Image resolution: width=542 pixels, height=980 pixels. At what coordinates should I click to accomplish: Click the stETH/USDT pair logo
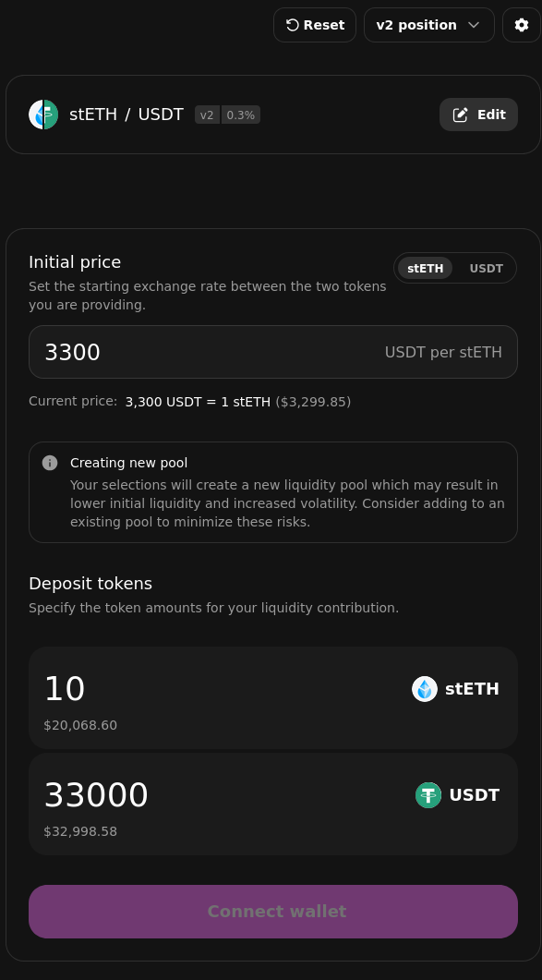[43, 115]
